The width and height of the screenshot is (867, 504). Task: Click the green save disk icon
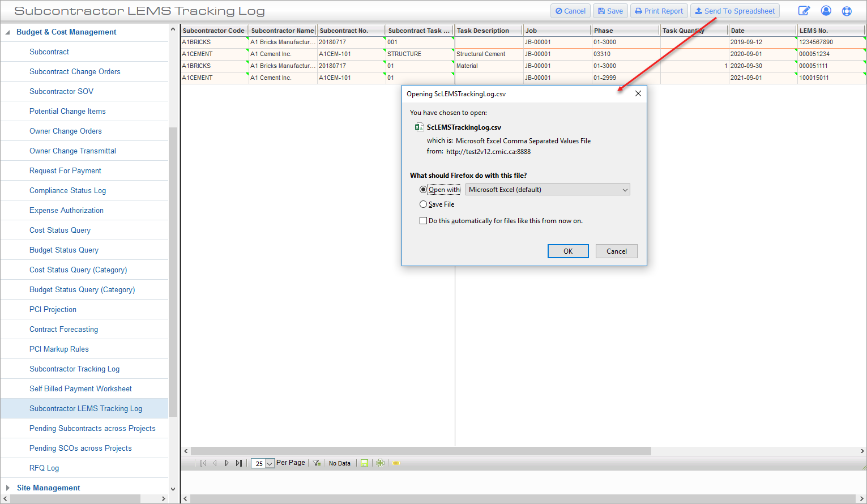pyautogui.click(x=364, y=463)
